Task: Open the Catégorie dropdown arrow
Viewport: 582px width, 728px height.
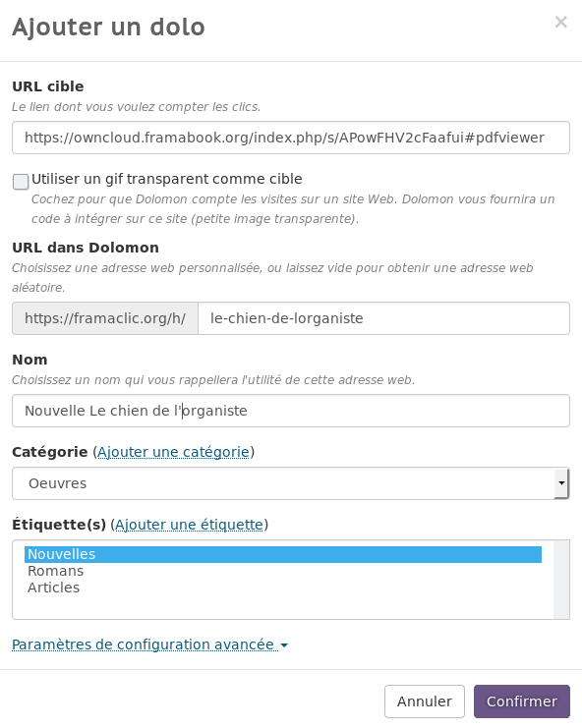Action: point(561,483)
